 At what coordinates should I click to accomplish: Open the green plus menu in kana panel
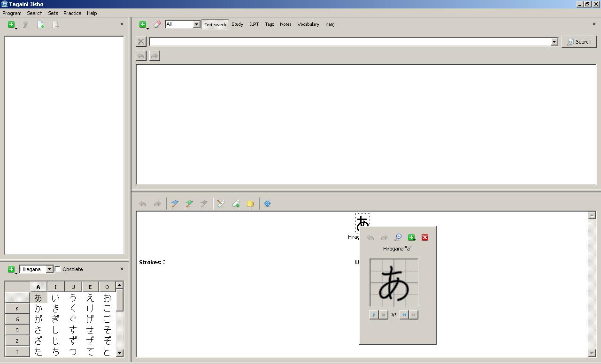coord(12,270)
